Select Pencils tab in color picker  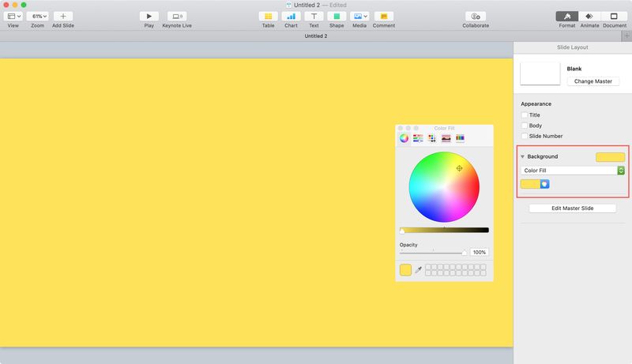pos(460,138)
